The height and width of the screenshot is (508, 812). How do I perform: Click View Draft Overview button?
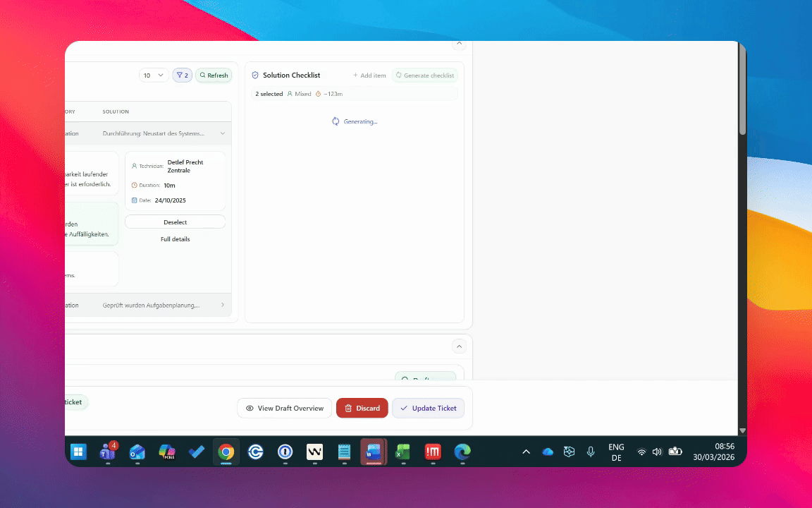284,408
